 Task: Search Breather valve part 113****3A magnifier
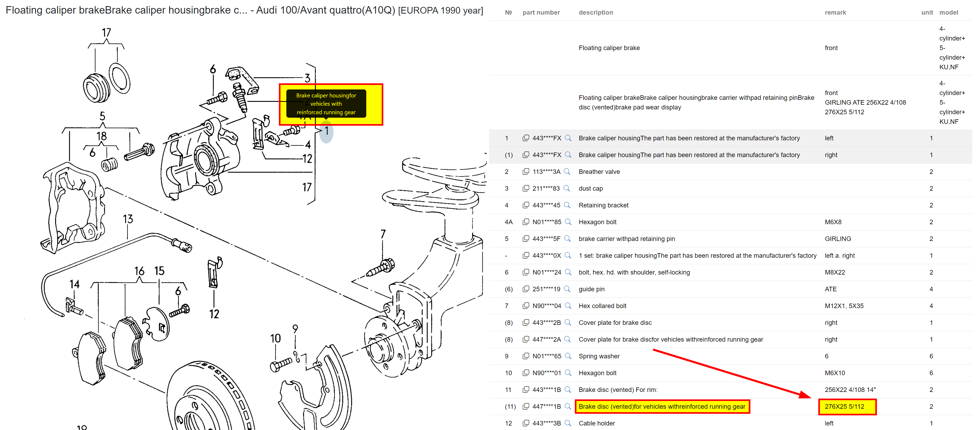coord(567,171)
